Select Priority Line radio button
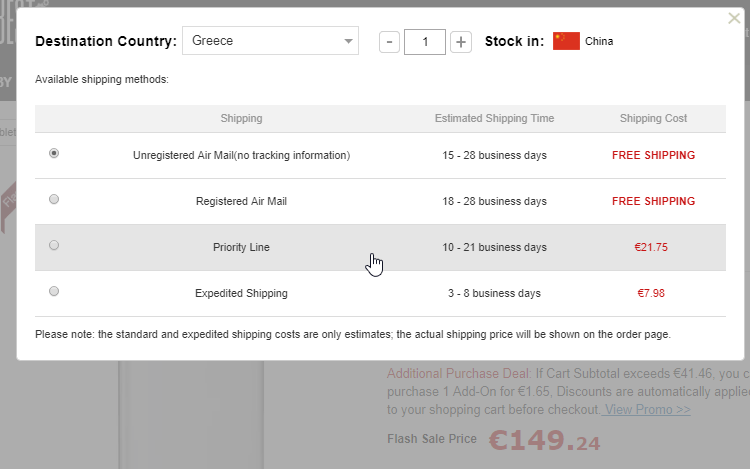Screen dimensions: 750x469 tap(54, 245)
